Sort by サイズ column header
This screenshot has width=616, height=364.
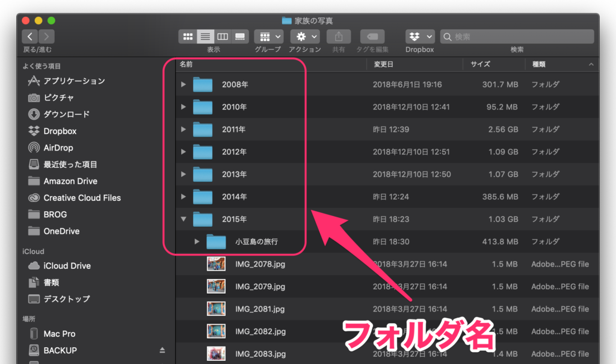pos(480,64)
